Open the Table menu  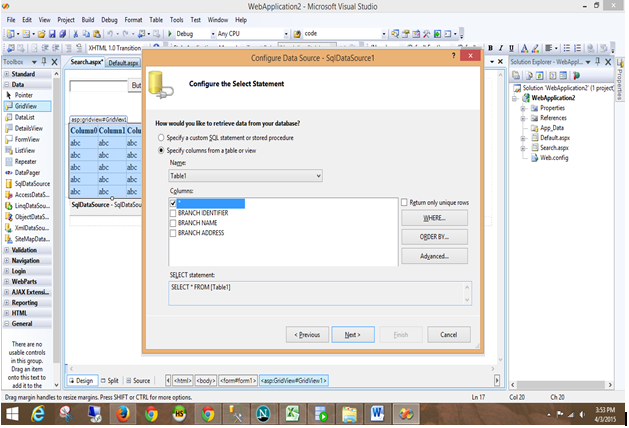(x=156, y=20)
